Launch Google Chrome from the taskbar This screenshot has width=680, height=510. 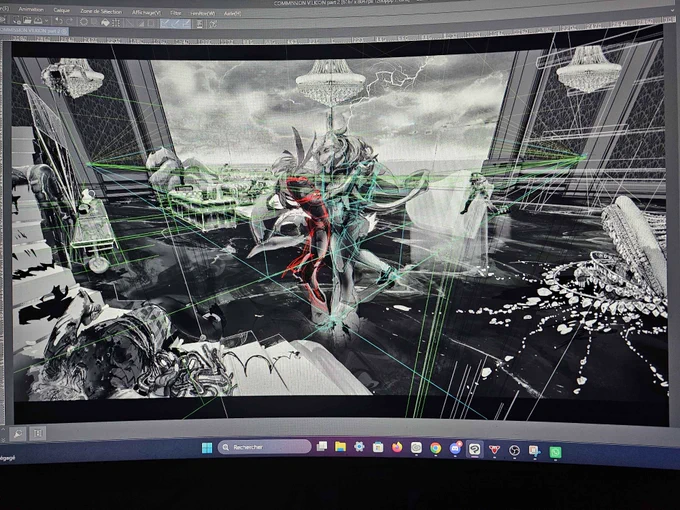(x=435, y=448)
